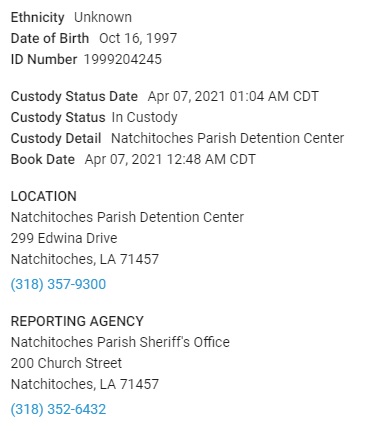Click the Date of Birth value

click(x=138, y=38)
